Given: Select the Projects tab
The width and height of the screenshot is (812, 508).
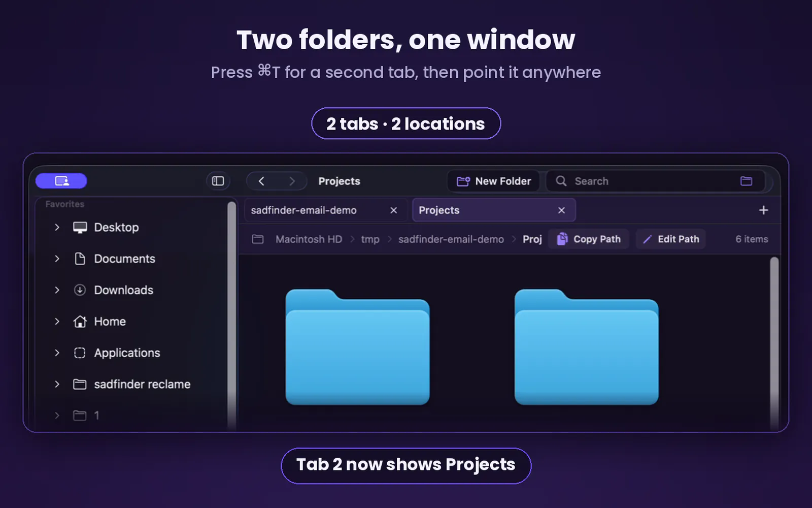Looking at the screenshot, I should 494,210.
